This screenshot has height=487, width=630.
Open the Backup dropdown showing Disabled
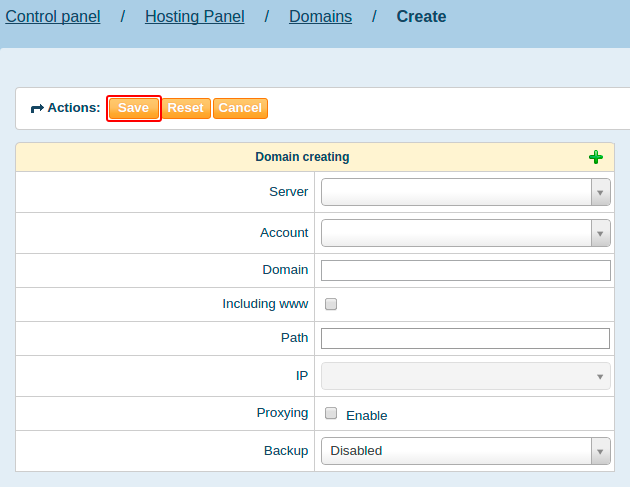[465, 451]
